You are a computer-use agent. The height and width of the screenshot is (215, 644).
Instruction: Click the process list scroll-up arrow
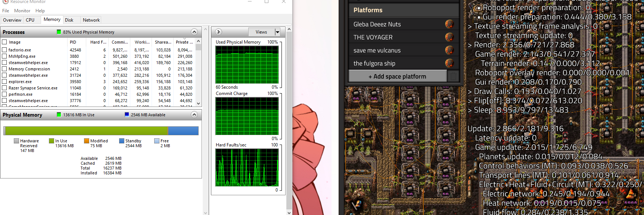(199, 41)
